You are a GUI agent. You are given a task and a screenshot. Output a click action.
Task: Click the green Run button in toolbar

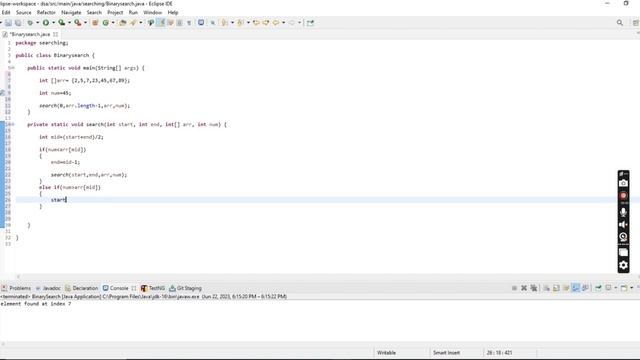[46, 23]
